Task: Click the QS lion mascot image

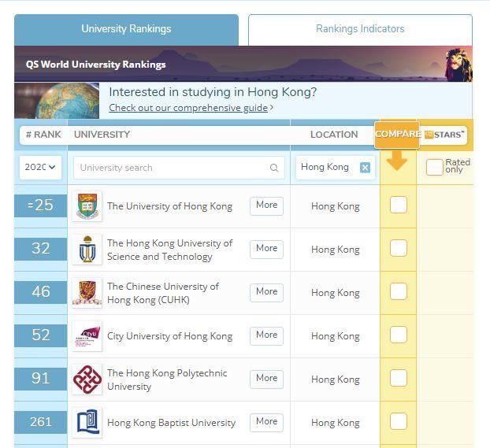Action: [458, 65]
